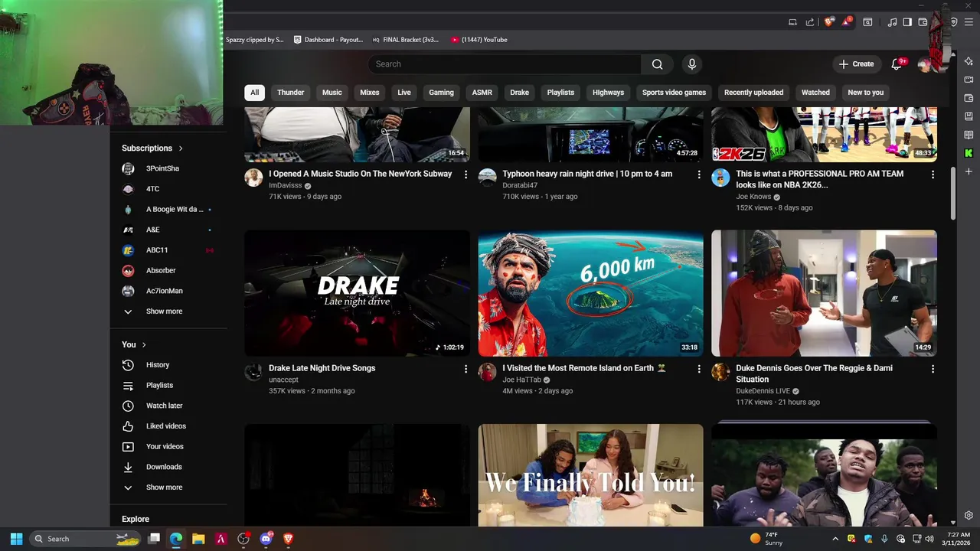Open more options for Remote Island video
The image size is (980, 551).
point(699,369)
